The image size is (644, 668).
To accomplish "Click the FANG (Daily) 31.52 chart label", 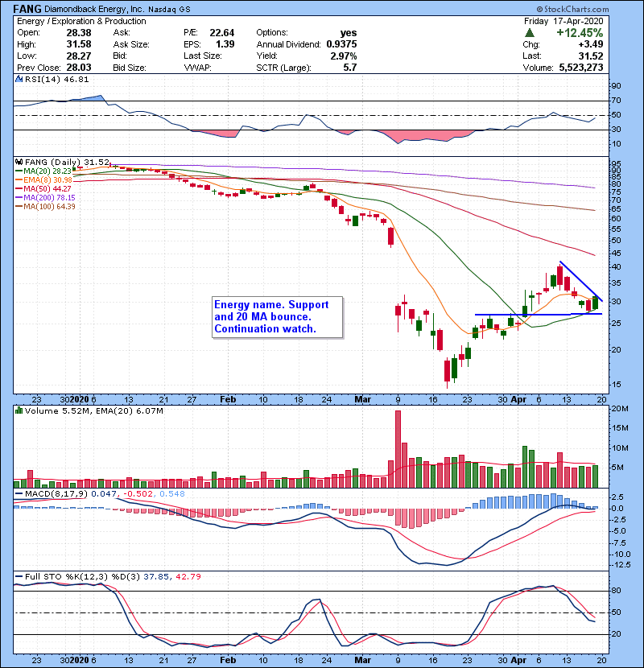I will point(68,163).
